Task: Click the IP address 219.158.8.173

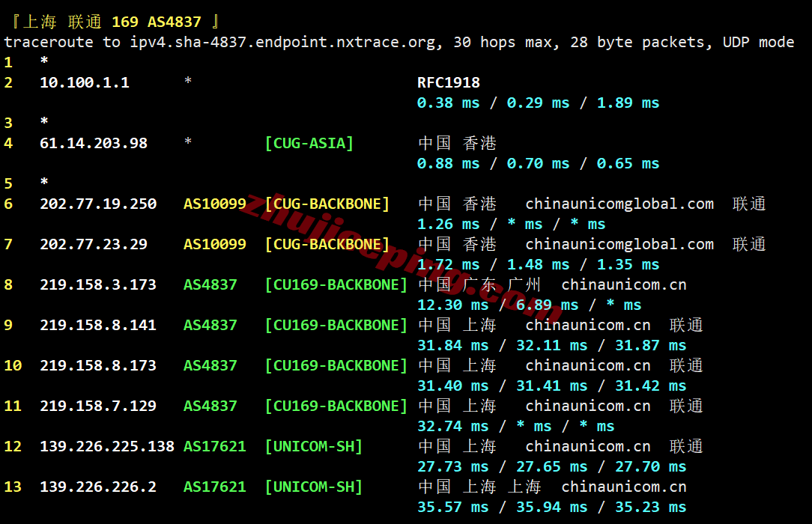Action: click(x=98, y=366)
